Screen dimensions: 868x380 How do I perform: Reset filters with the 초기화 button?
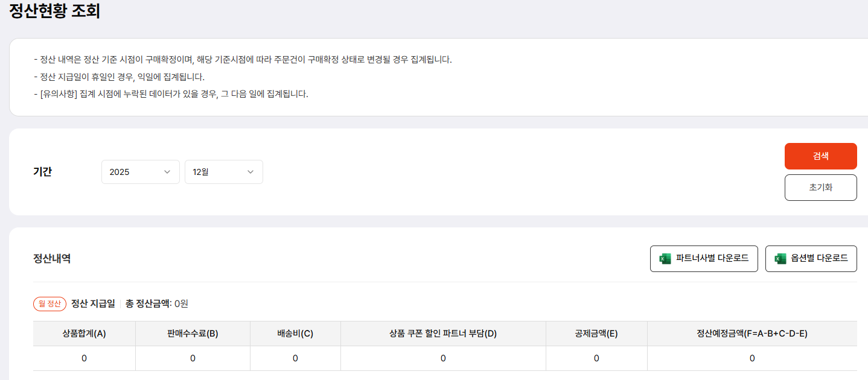pyautogui.click(x=820, y=188)
